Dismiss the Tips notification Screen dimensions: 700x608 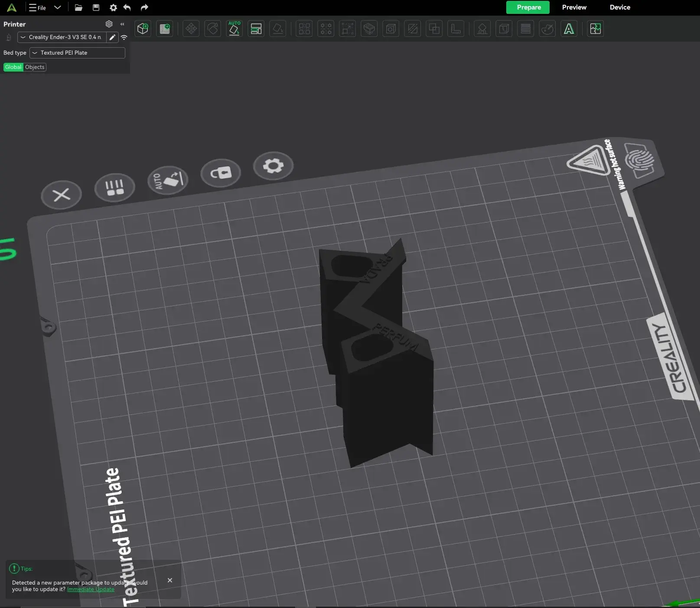click(170, 580)
